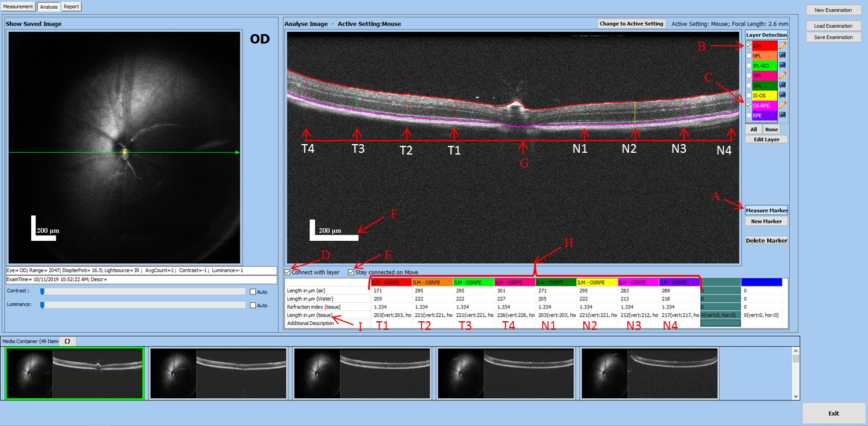Select the second OCT thumbnail in Media Container
The width and height of the screenshot is (868, 426).
218,373
